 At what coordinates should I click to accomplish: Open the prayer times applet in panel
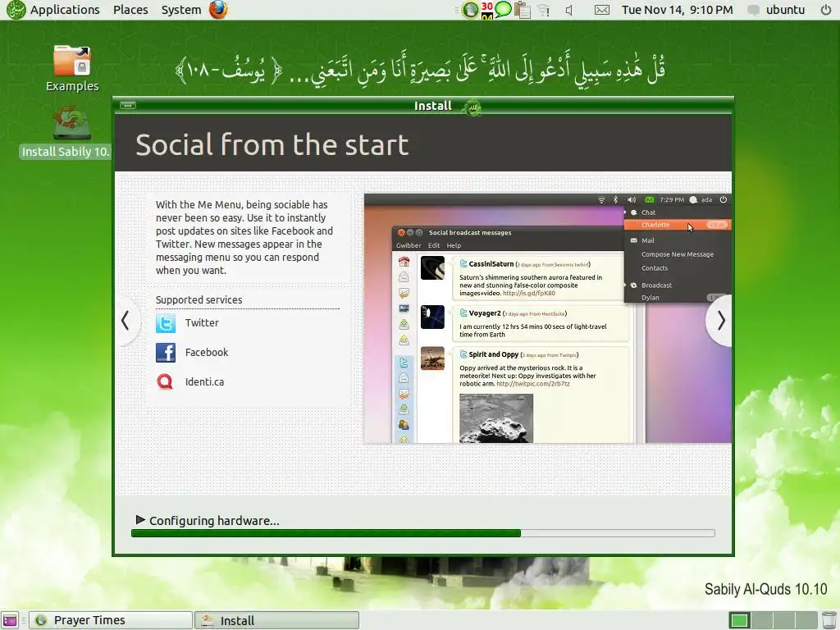470,10
